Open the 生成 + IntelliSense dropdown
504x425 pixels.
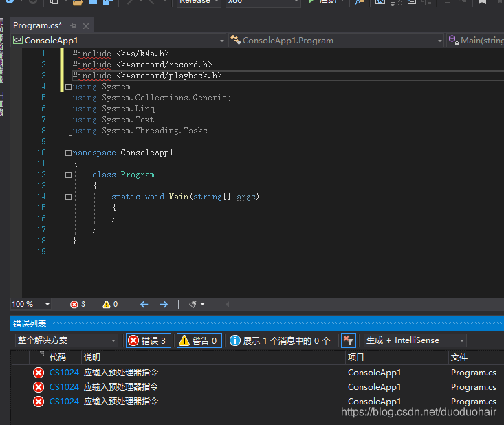[x=415, y=340]
